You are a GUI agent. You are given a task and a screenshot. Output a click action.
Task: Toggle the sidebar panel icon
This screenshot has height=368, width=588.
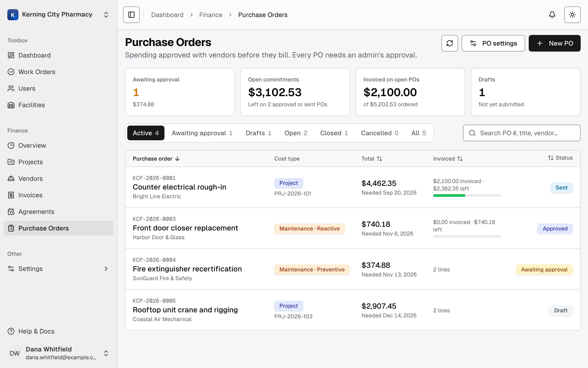point(131,14)
